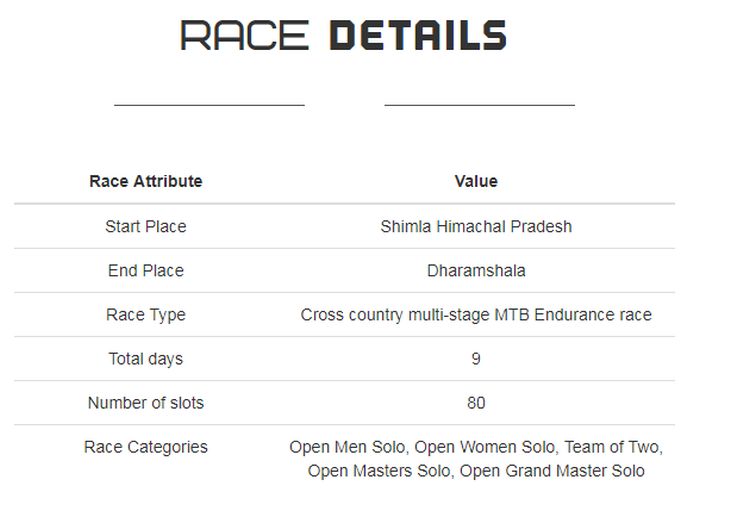Select the Race Categories row label
The image size is (750, 505).
[x=146, y=447]
